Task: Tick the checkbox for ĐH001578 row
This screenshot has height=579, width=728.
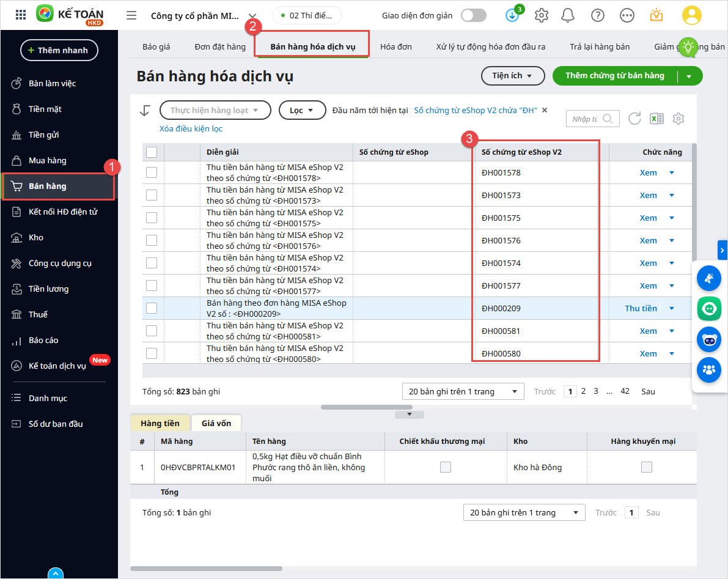Action: (x=152, y=172)
